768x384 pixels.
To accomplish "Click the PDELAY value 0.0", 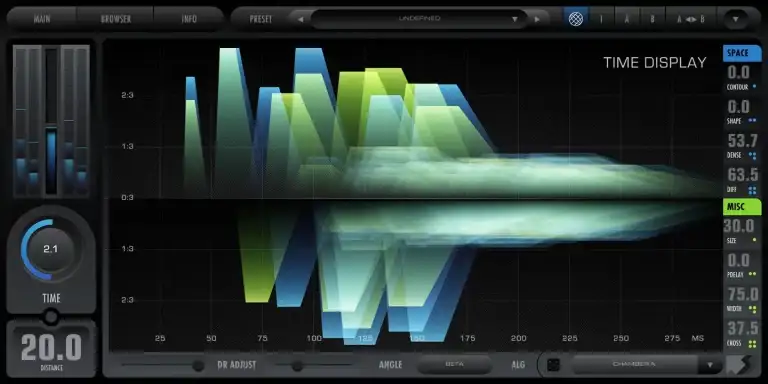I will click(x=739, y=260).
